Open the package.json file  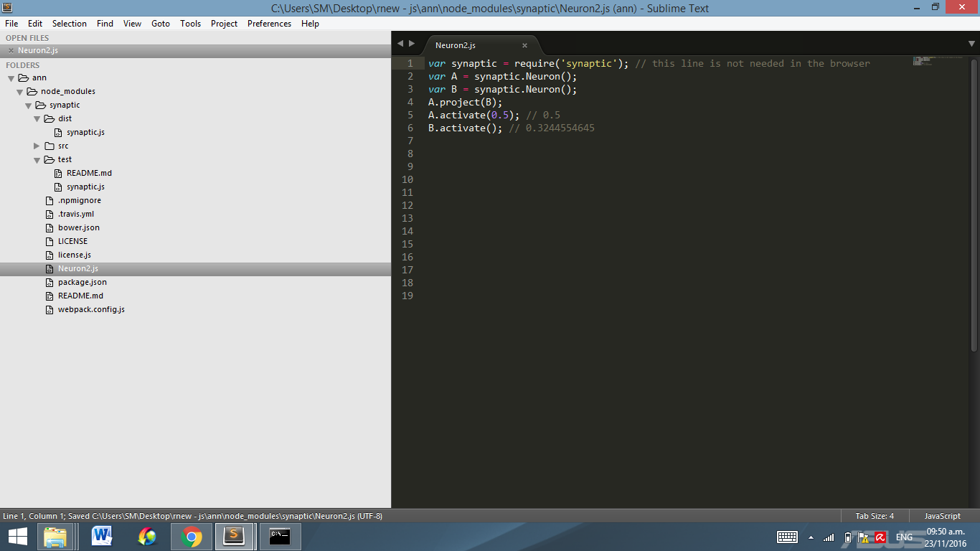tap(83, 282)
